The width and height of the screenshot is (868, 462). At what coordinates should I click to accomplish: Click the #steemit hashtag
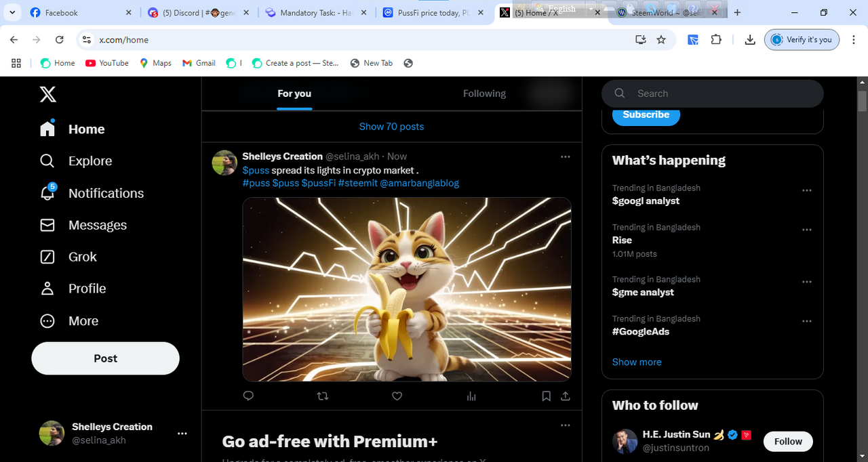pyautogui.click(x=357, y=183)
